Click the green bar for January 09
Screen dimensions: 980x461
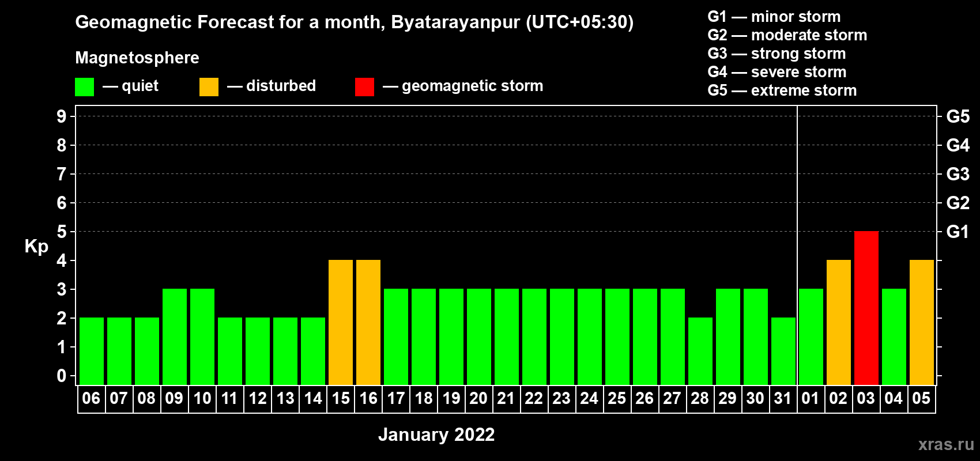click(x=175, y=337)
